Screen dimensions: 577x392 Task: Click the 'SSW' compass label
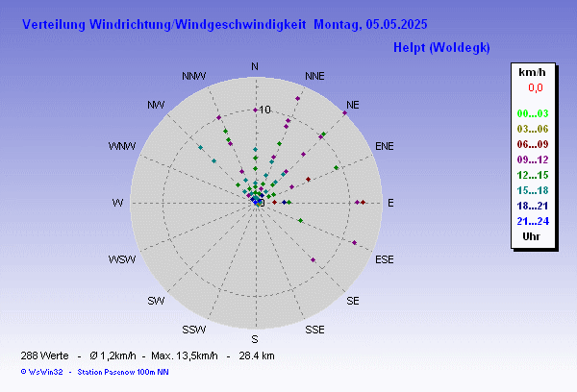coord(194,330)
